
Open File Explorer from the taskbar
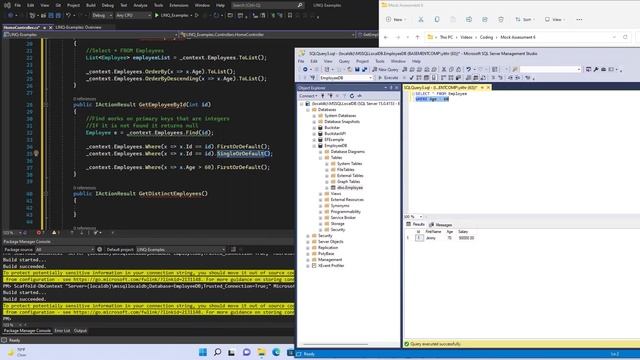pyautogui.click(x=261, y=352)
